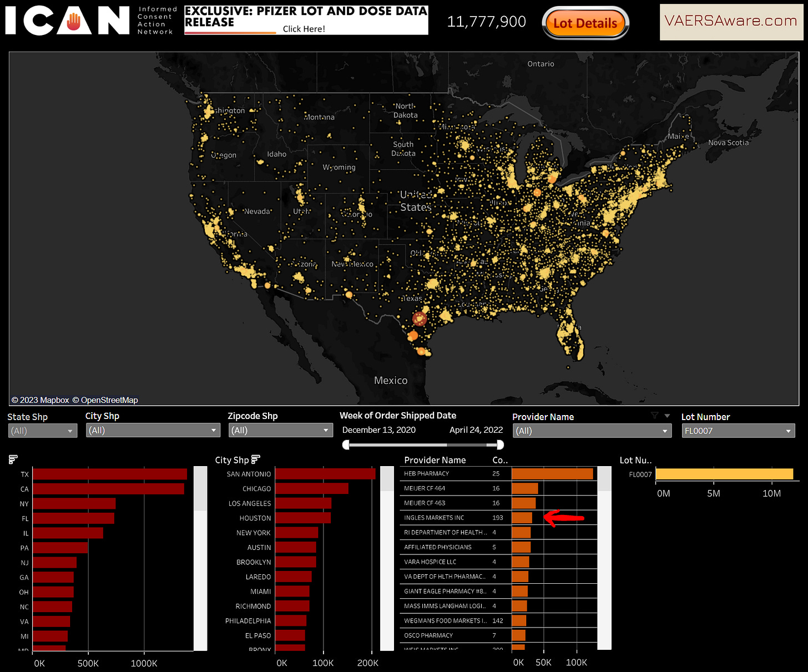Click the Exclusive Pfizer Lot data banner

tap(306, 20)
